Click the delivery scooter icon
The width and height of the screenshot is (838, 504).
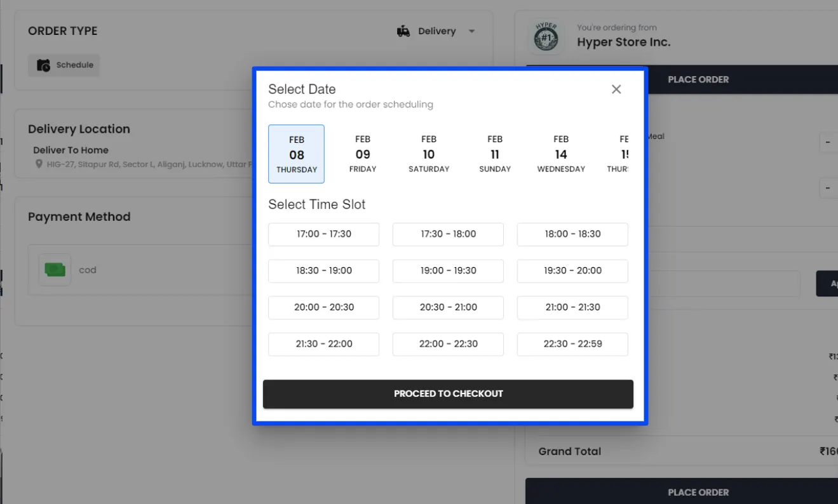click(403, 31)
